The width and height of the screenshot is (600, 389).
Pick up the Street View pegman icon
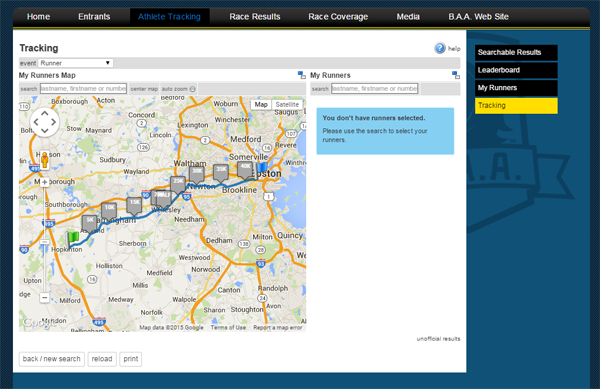(x=45, y=160)
